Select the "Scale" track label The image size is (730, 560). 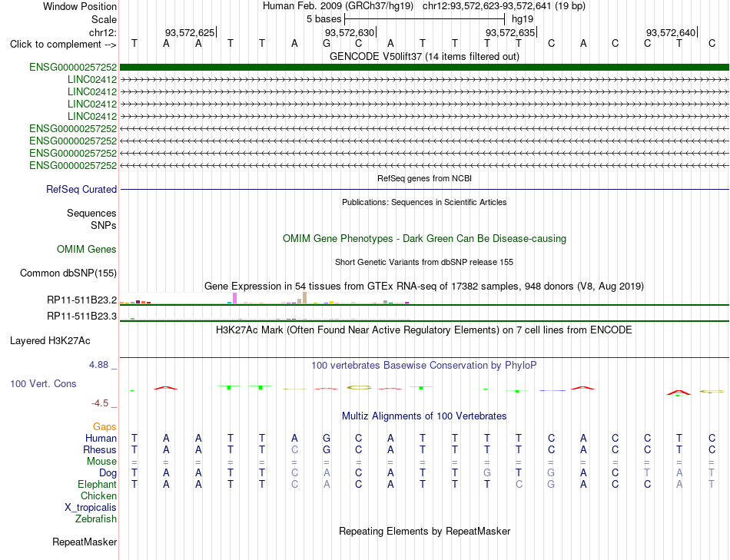(104, 19)
